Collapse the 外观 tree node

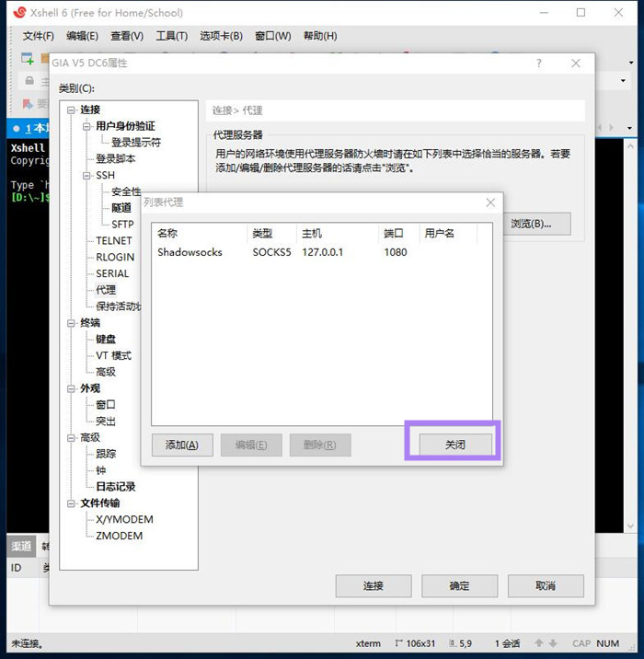[71, 388]
